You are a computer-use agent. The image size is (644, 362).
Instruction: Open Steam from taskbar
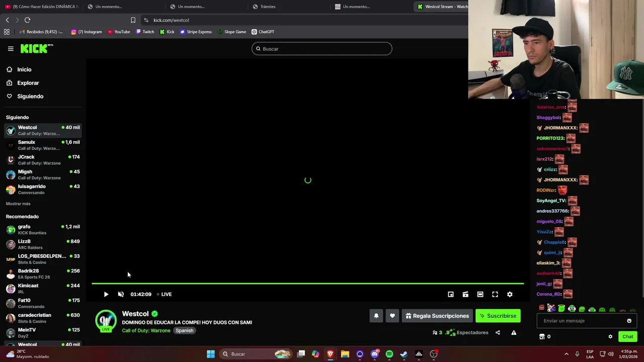[x=404, y=354]
